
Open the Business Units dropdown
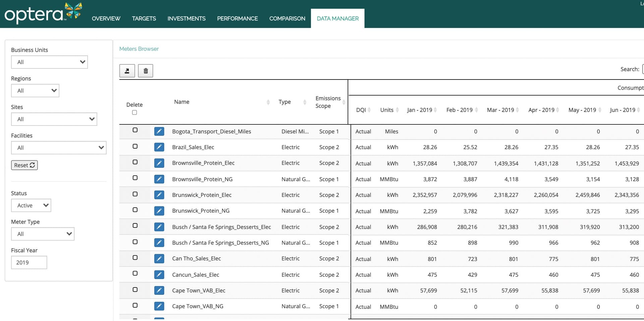49,62
